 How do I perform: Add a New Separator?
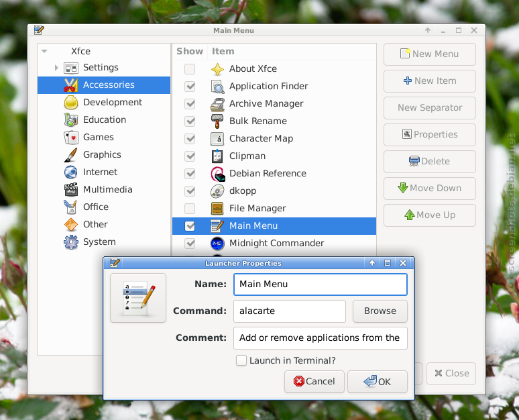430,108
